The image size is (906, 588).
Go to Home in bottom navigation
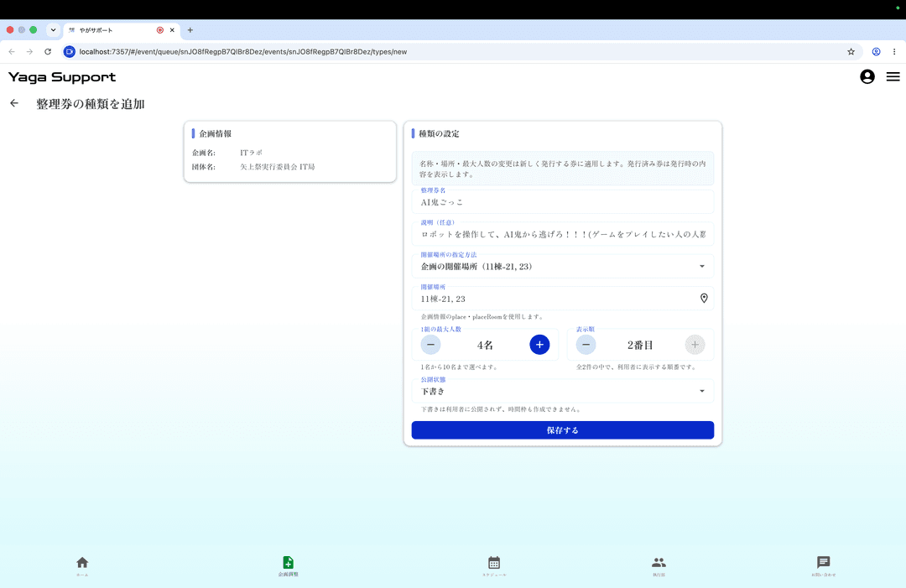pos(82,565)
